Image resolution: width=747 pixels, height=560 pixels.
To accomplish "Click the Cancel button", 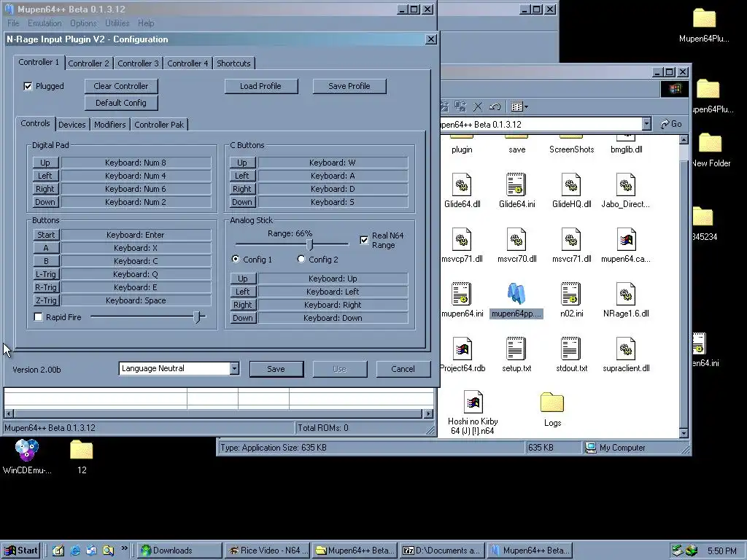I will 403,369.
